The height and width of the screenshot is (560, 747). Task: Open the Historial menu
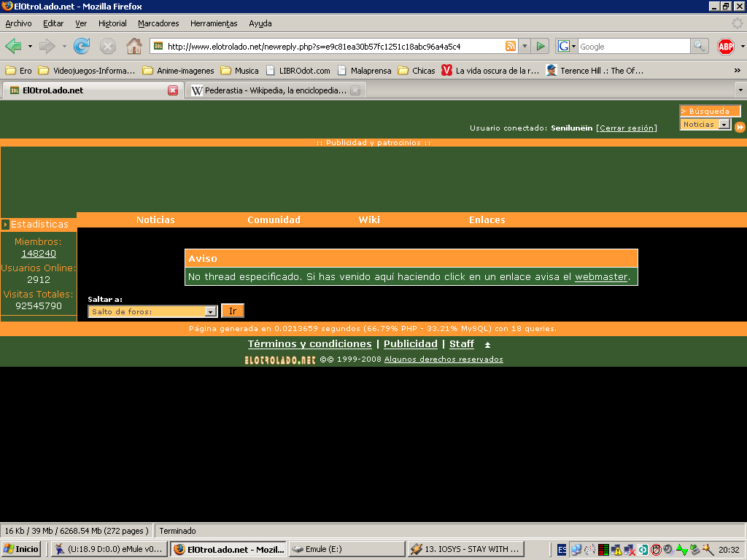coord(112,23)
